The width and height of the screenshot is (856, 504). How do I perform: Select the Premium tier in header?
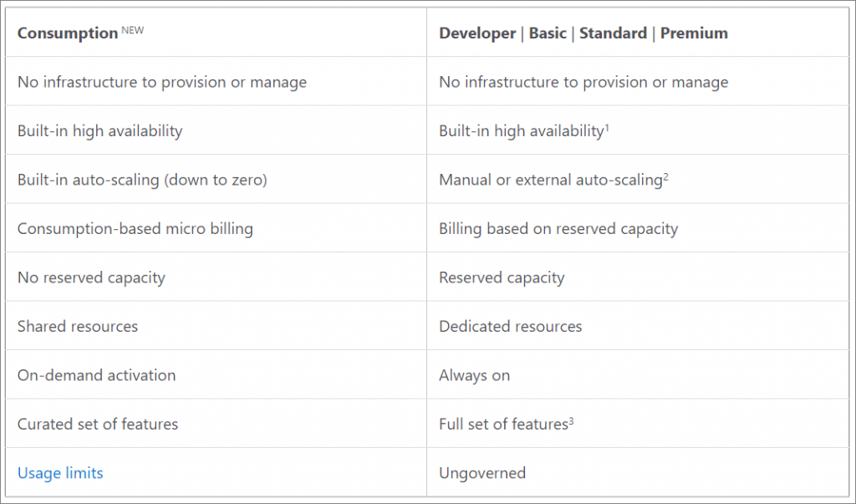tap(694, 33)
